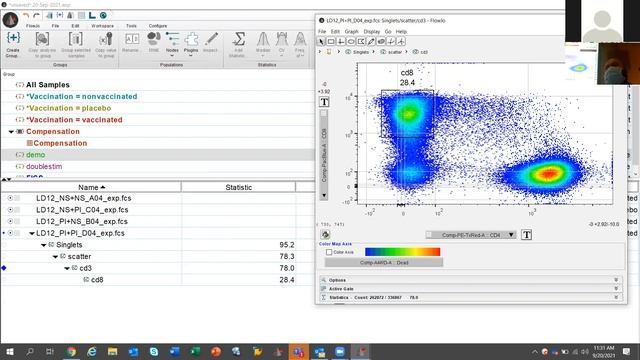Click the Comp-AARD-A Dead color parameter button
Viewport: 640px width, 360px height.
[x=384, y=262]
